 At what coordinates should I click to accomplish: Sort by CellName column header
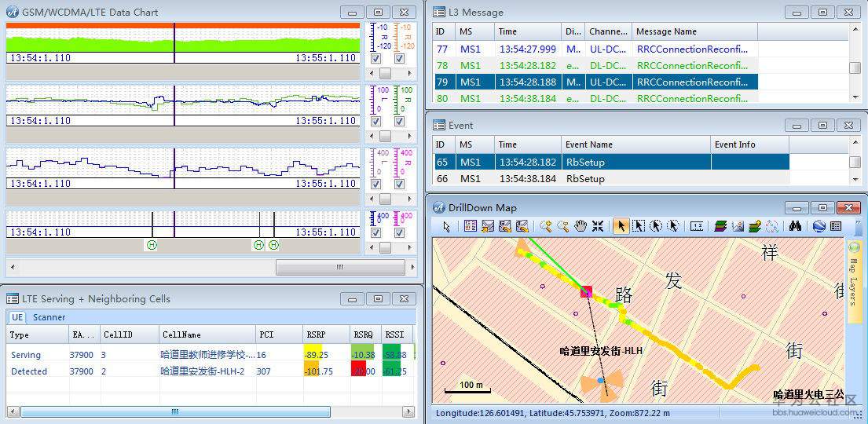point(207,334)
